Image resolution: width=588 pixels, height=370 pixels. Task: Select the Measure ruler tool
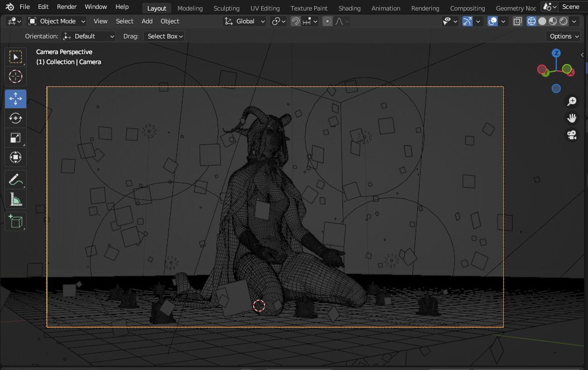point(16,199)
